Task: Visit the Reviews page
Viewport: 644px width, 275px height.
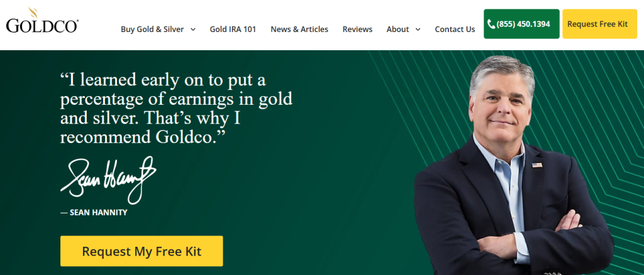Action: 357,30
